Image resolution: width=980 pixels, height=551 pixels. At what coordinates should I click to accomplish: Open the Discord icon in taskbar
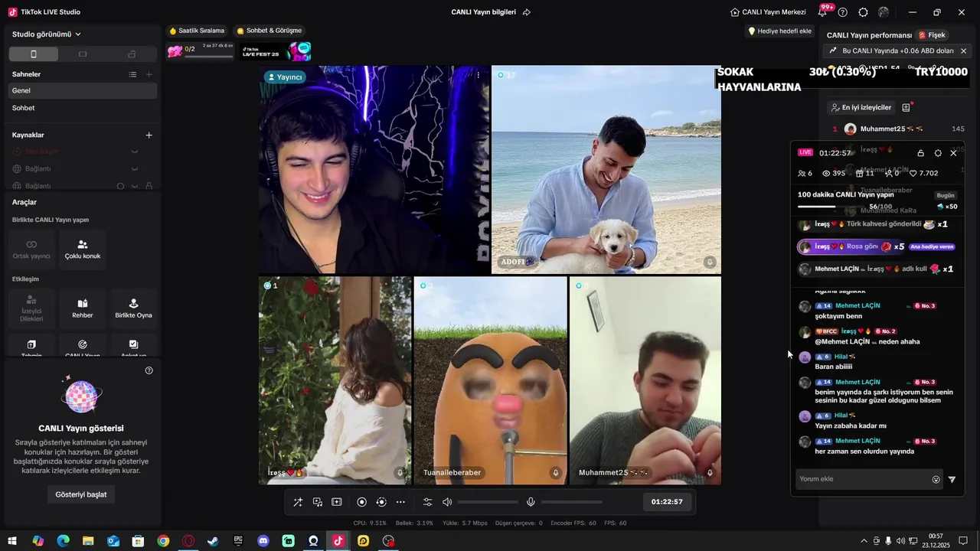click(263, 541)
